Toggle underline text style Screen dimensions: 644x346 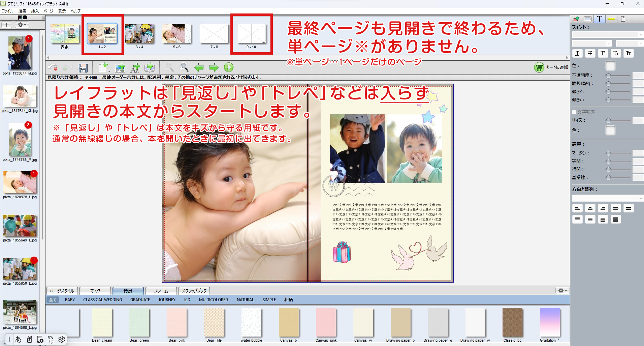pos(577,53)
